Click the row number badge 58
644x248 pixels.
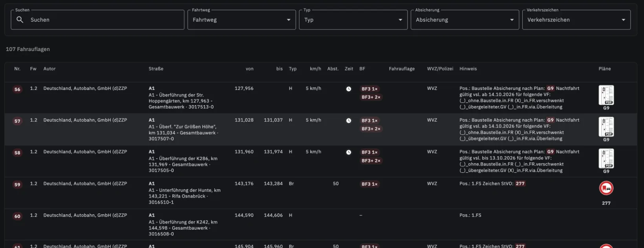[x=17, y=153]
